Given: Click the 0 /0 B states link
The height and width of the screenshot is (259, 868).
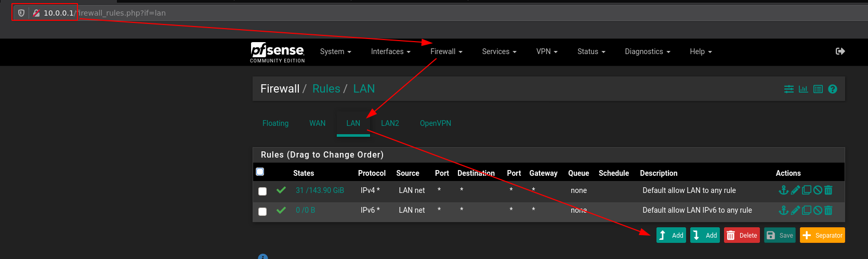Looking at the screenshot, I should coord(306,210).
